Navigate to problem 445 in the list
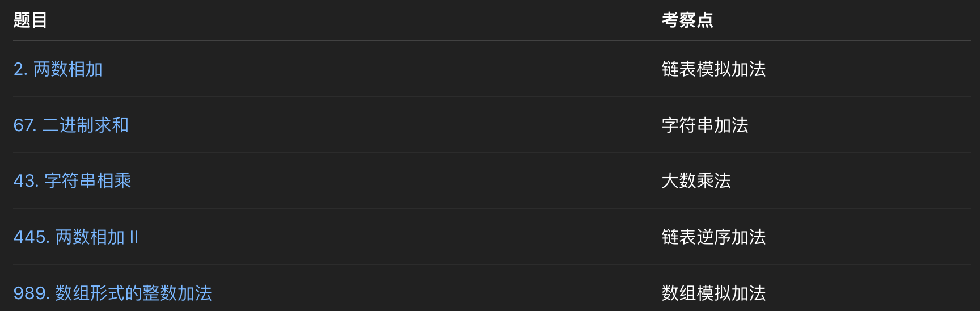The image size is (980, 311). pyautogui.click(x=76, y=237)
